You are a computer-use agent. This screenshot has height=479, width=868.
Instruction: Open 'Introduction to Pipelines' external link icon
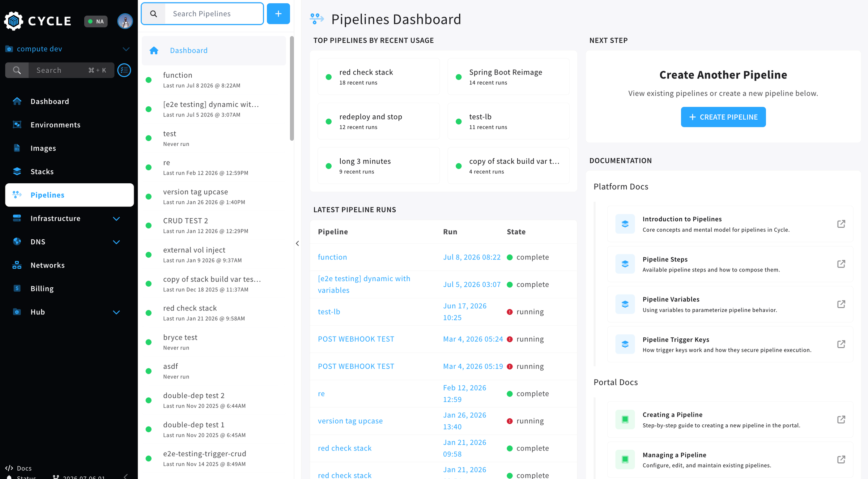point(841,224)
